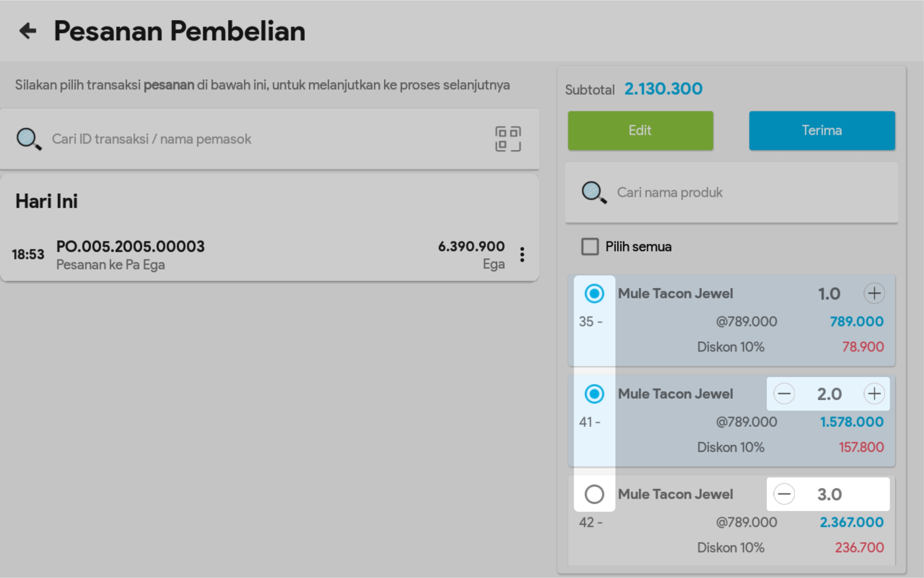
Task: Decrease quantity of item 41 with minus
Action: 784,394
